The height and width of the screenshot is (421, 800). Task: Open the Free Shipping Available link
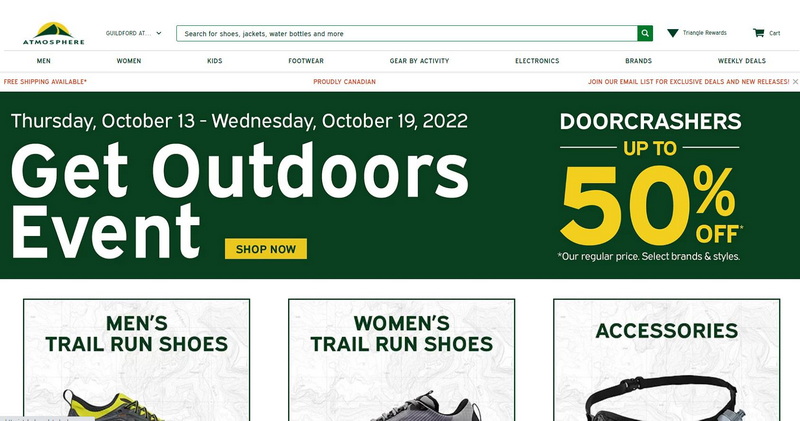[45, 82]
